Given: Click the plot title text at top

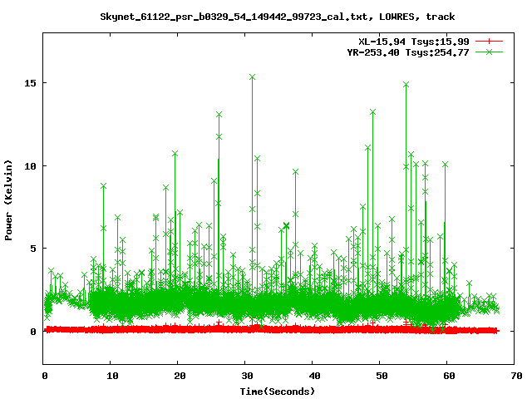Looking at the screenshot, I should coord(277,16).
